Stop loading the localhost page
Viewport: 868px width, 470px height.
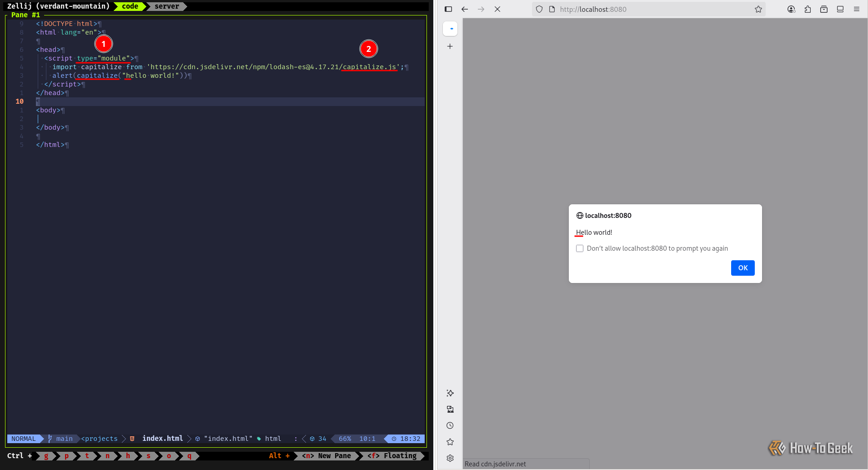tap(497, 9)
